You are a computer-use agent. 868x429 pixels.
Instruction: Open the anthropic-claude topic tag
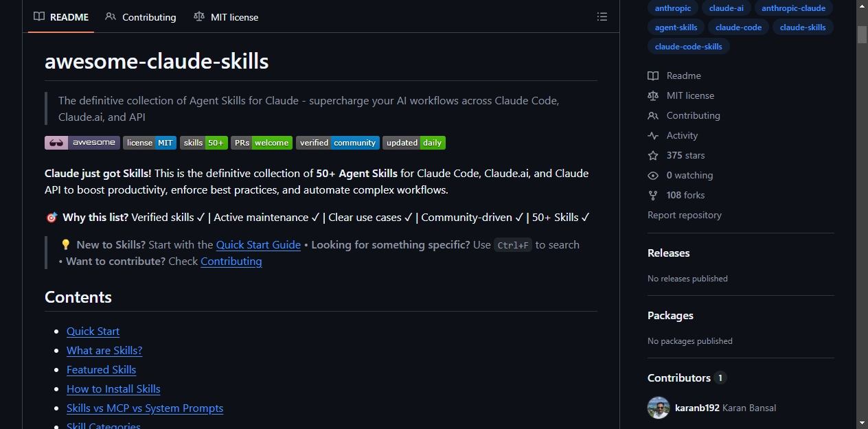(x=794, y=8)
